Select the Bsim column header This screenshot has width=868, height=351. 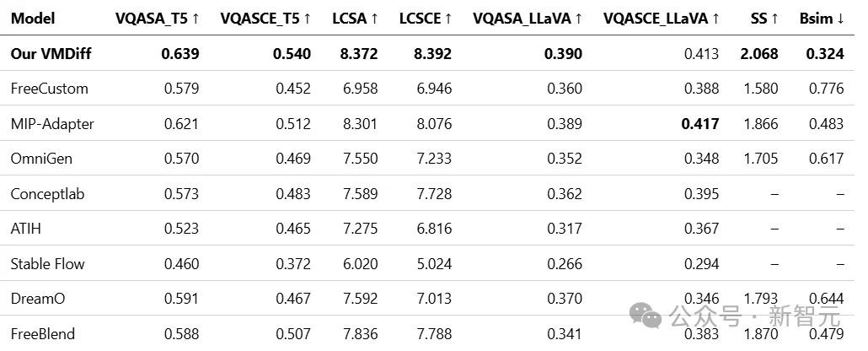(x=822, y=19)
